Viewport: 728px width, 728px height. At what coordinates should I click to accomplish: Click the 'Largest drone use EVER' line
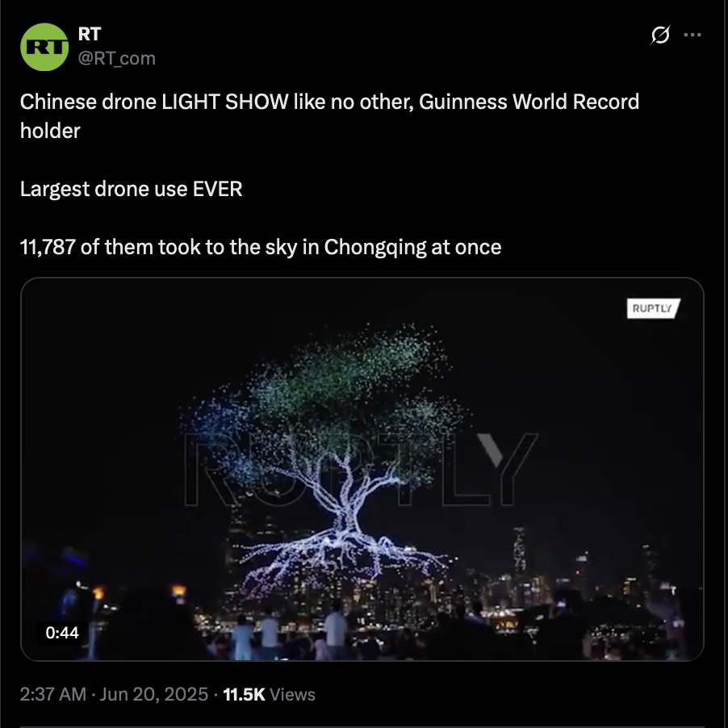(132, 189)
